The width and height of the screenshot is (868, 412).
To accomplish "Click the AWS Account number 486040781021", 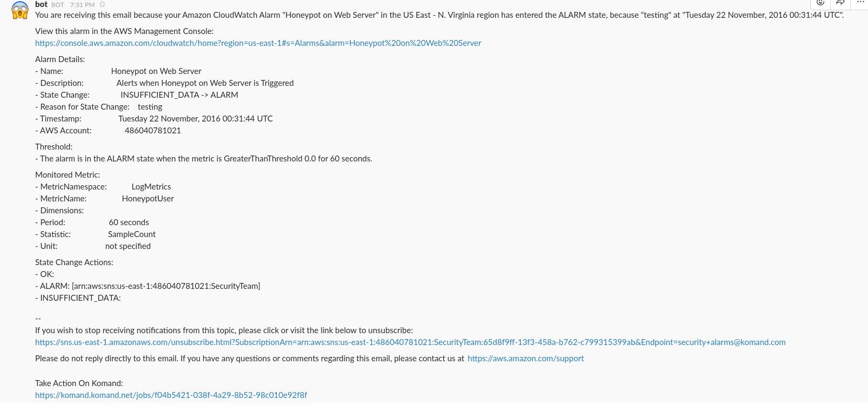I will click(153, 131).
